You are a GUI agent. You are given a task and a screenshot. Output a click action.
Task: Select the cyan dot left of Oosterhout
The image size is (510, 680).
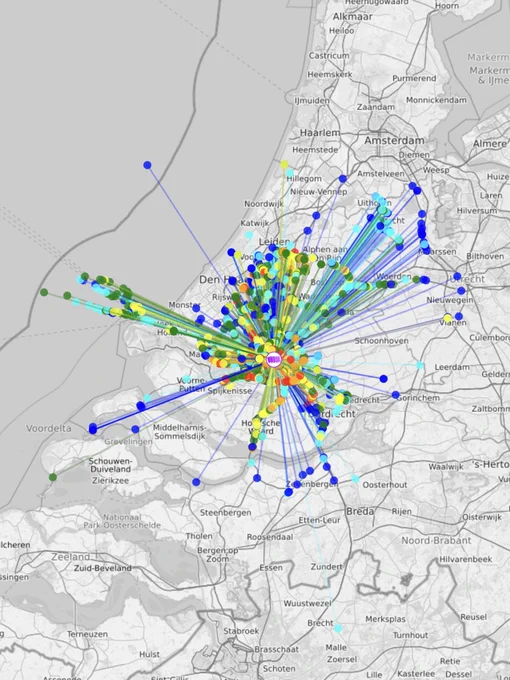(355, 479)
